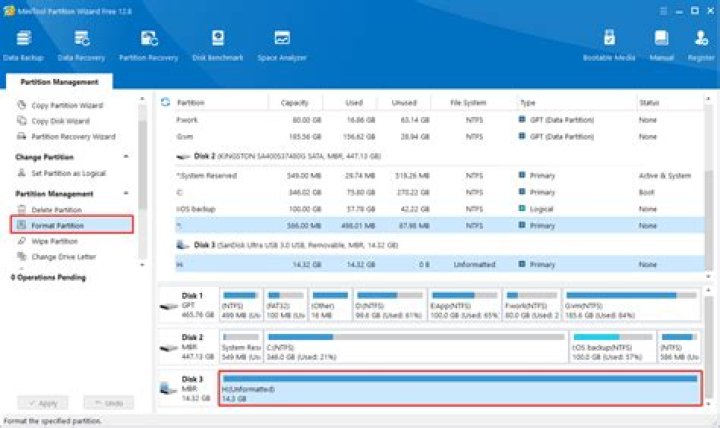Click the Undo button
The height and width of the screenshot is (428, 720).
[x=108, y=403]
